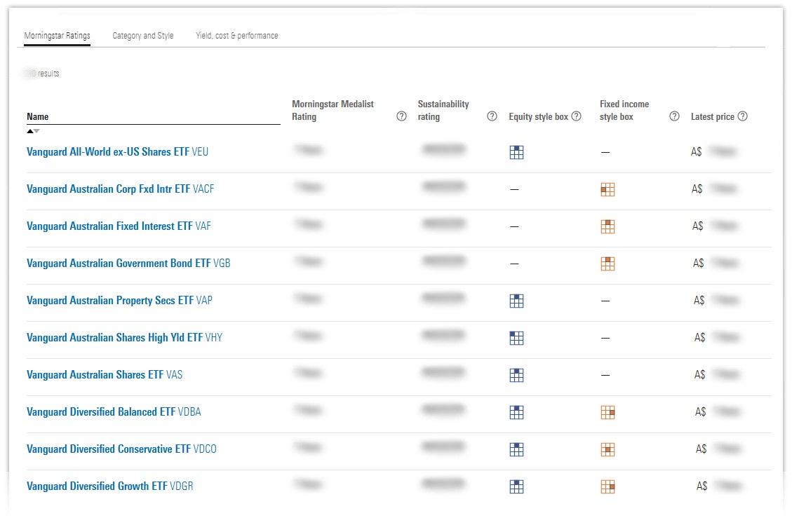Open Vanguard Australian Shares ETF VAS
This screenshot has height=532, width=792.
pyautogui.click(x=105, y=375)
